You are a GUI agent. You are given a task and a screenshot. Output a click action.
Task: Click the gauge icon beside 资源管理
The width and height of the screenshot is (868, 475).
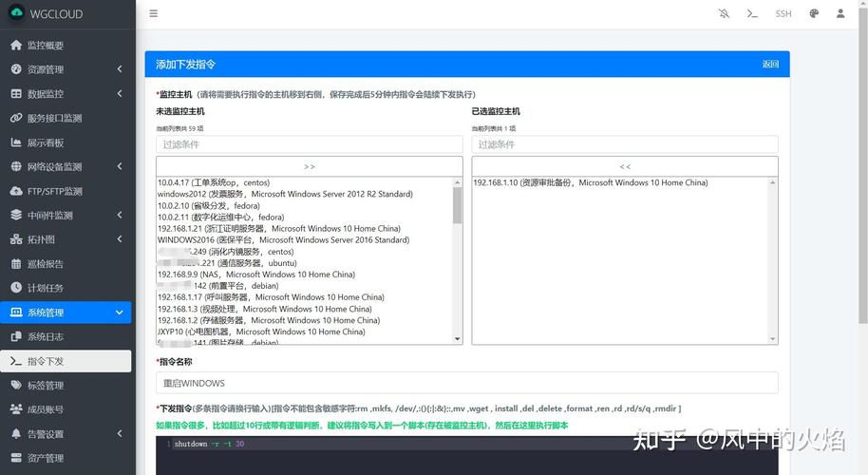[16, 69]
